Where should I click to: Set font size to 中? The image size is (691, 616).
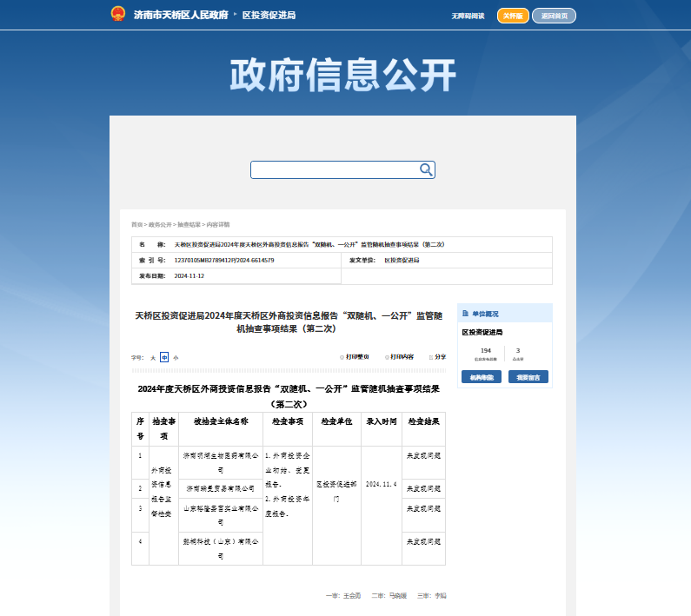pos(164,357)
